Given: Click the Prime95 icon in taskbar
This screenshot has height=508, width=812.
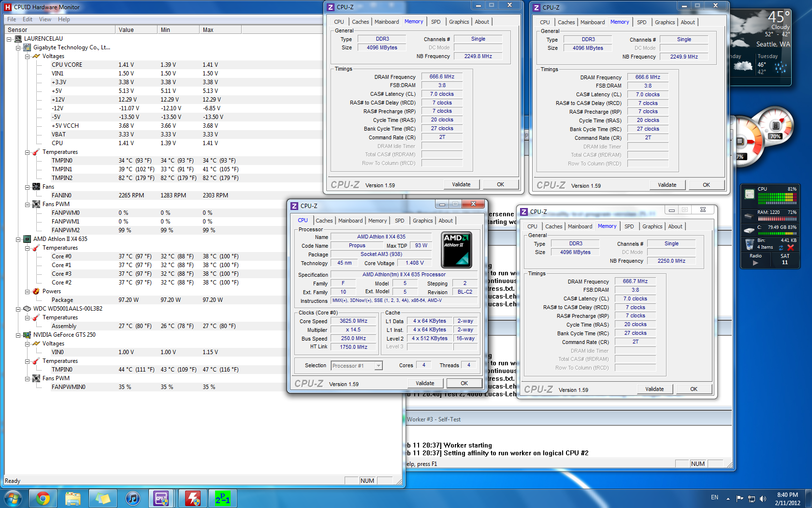Looking at the screenshot, I should pos(223,498).
